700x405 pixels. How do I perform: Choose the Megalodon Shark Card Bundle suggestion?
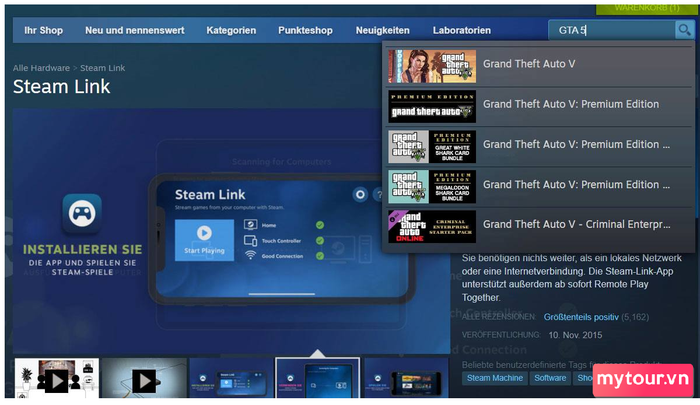[x=539, y=187]
